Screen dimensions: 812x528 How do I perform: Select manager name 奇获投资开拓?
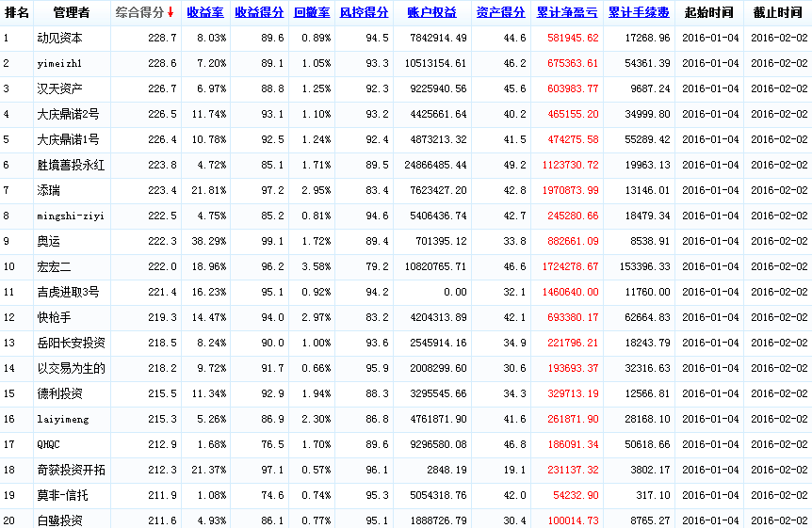tap(71, 470)
